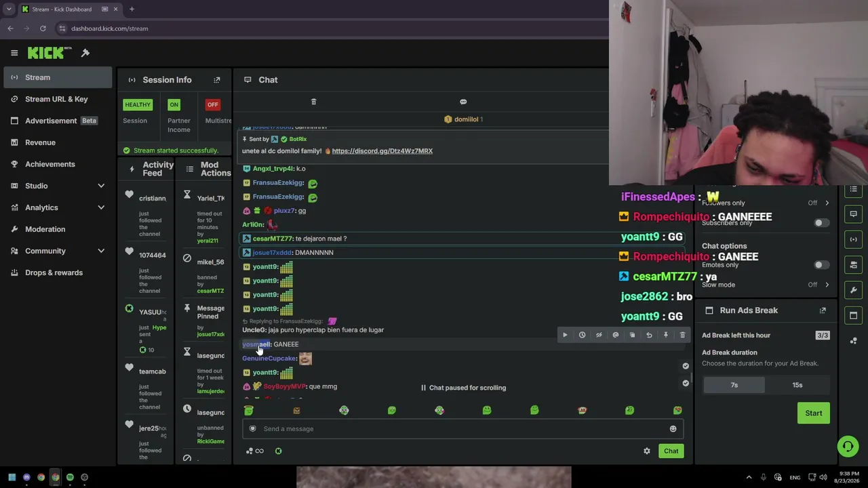Open a new browser tab
Screen dimensions: 868x488
(132, 9)
